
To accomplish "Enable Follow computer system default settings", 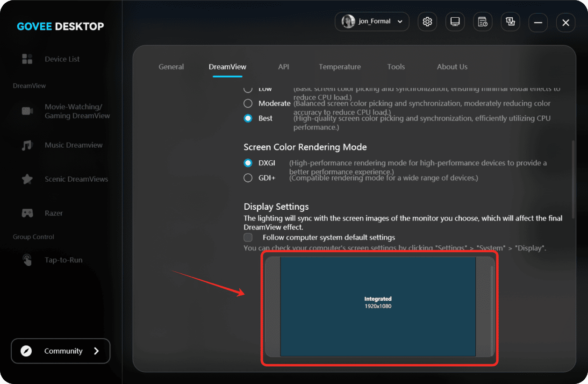I will pyautogui.click(x=248, y=237).
